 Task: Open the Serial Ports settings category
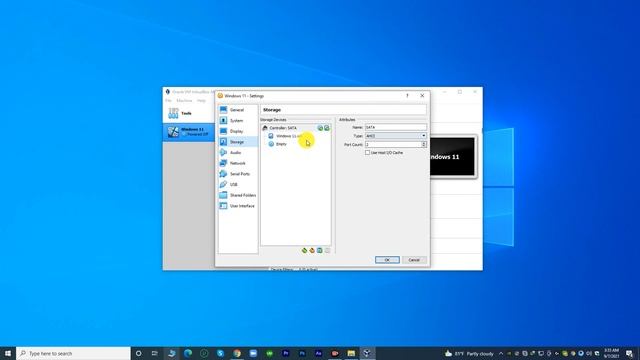coord(238,173)
